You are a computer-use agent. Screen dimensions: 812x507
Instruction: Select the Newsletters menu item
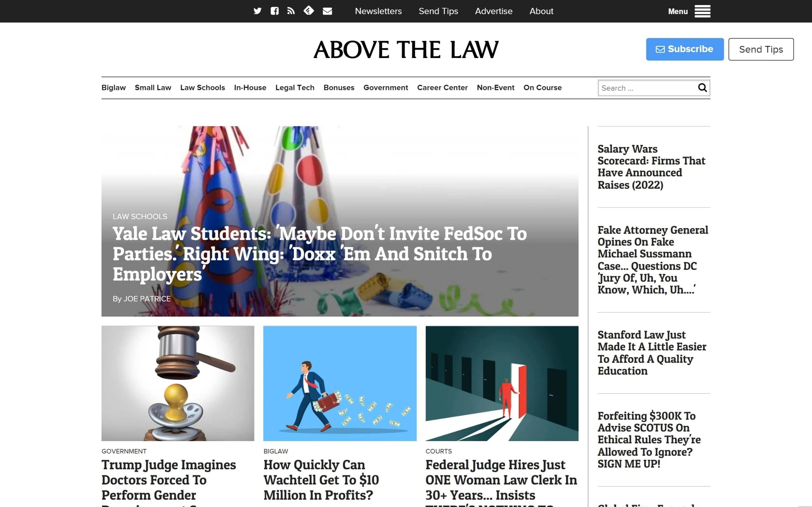[378, 11]
